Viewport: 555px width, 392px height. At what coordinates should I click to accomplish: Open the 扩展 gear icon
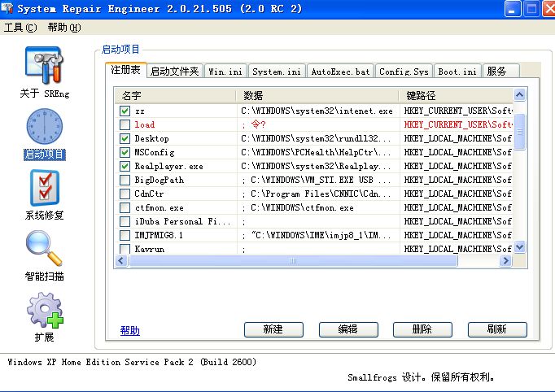tap(45, 310)
